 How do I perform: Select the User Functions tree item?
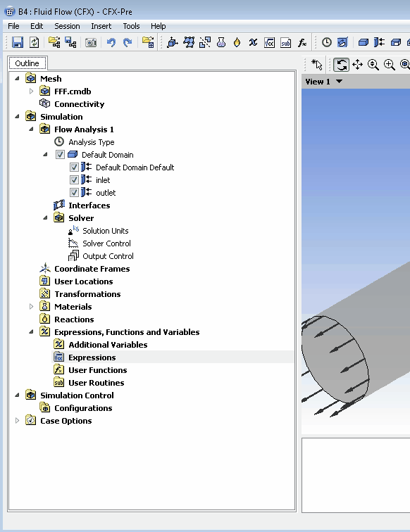click(x=98, y=370)
